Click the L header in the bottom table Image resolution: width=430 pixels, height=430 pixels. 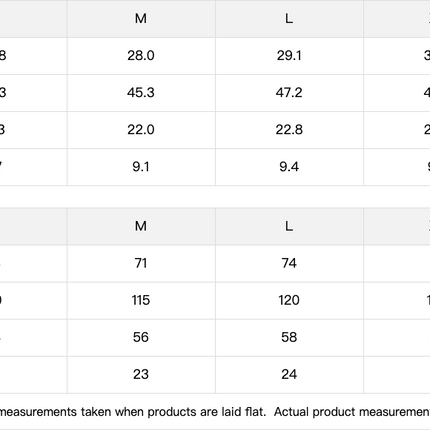point(289,226)
